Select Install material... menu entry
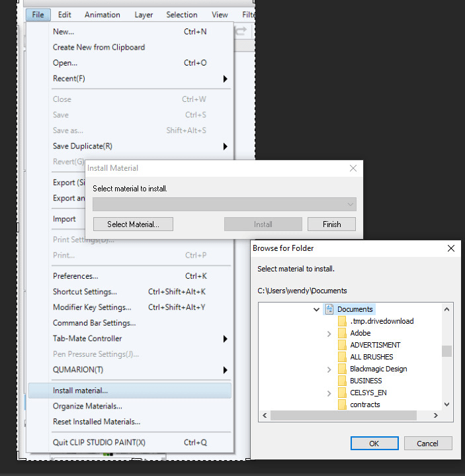 [130, 391]
